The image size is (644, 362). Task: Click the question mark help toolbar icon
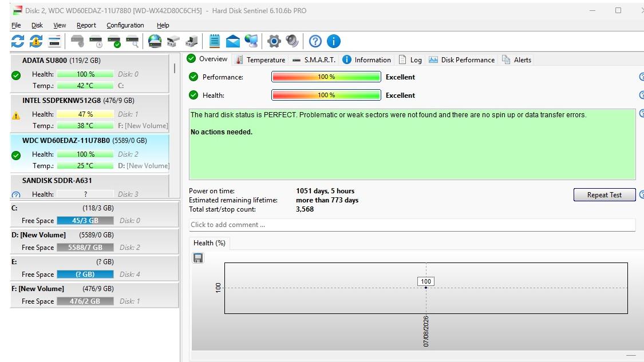[x=315, y=41]
